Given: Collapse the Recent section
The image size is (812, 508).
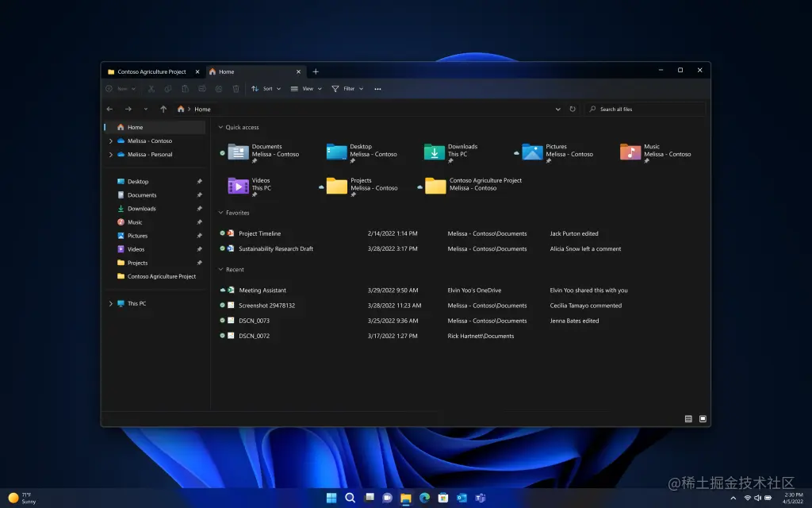Looking at the screenshot, I should (220, 270).
